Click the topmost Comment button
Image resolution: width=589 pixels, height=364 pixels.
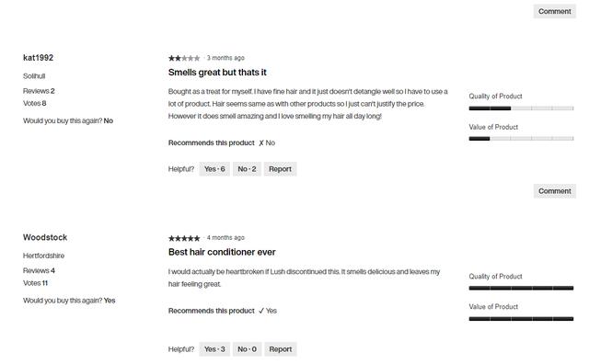click(554, 11)
